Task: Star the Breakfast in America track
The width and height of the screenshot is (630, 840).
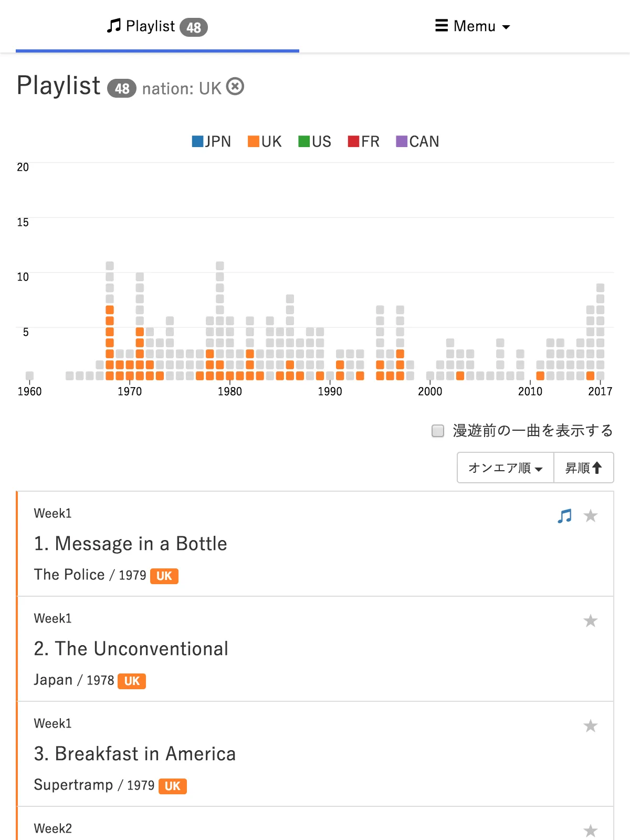Action: [x=591, y=726]
